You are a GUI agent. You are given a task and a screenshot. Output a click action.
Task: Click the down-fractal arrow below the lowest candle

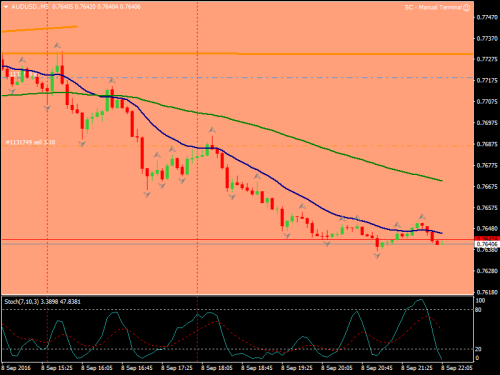(377, 256)
